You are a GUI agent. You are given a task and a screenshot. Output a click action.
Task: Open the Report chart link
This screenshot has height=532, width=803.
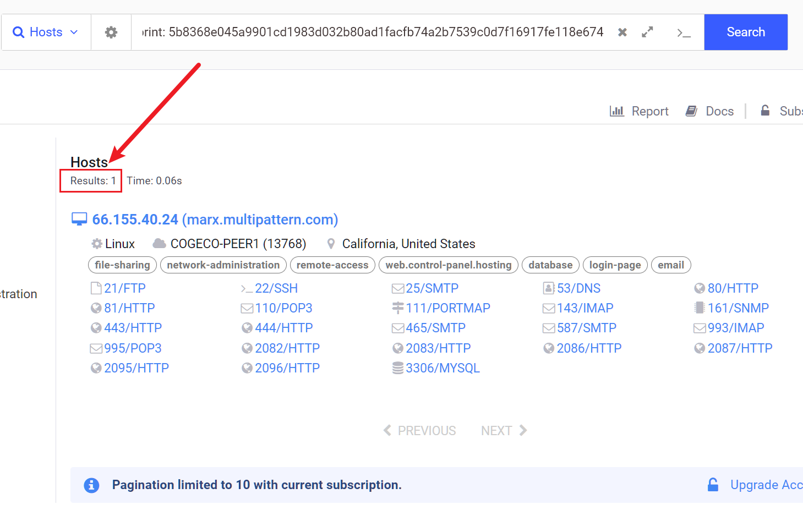[x=639, y=111]
